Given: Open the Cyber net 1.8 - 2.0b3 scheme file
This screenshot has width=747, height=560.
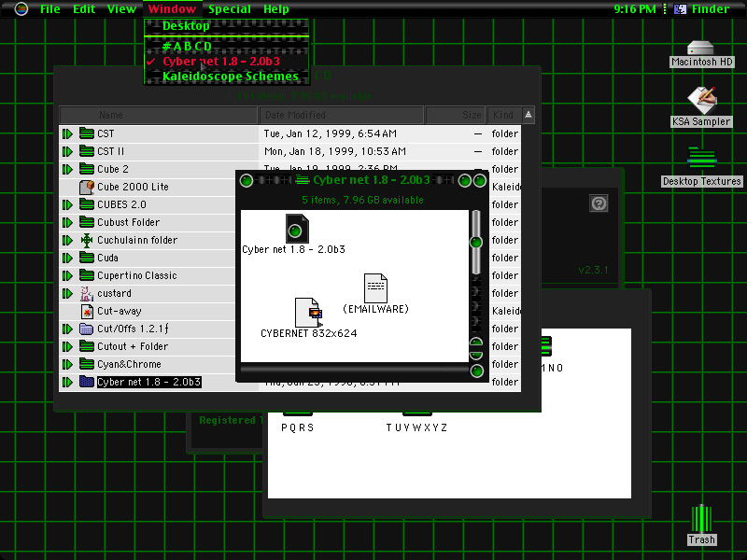Looking at the screenshot, I should pos(296,229).
